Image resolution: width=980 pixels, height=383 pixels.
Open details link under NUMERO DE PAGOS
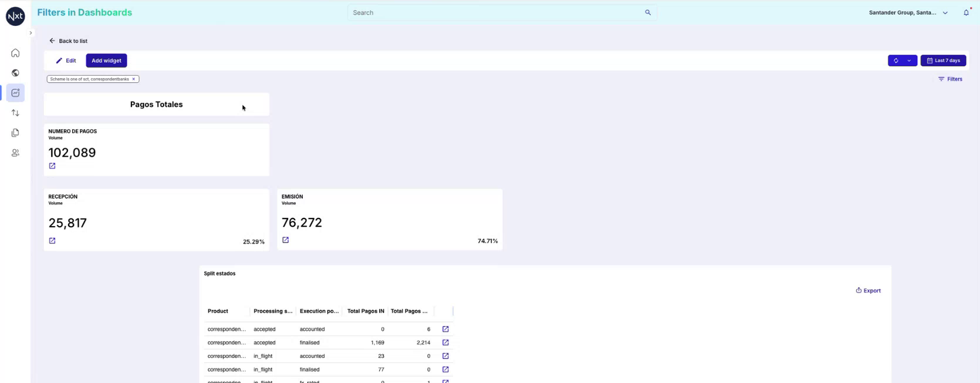click(52, 166)
